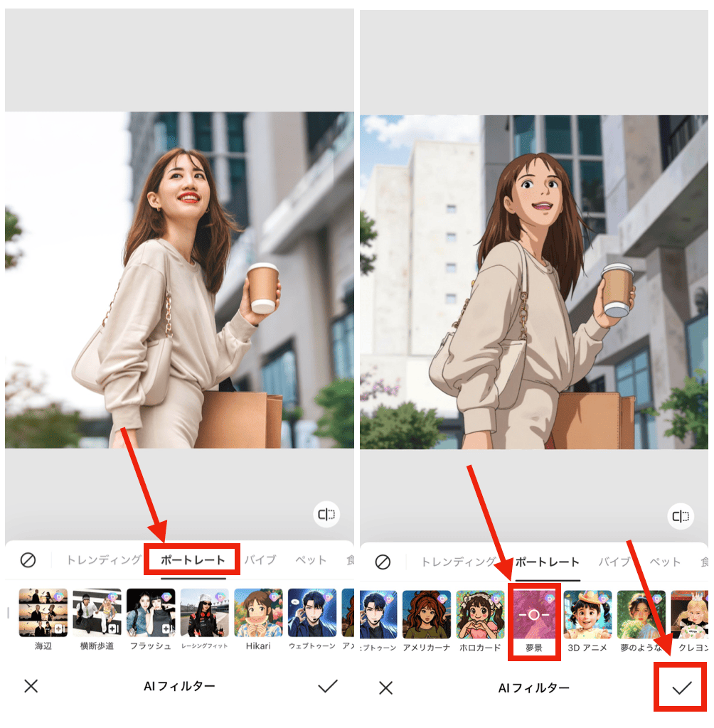Choose the 夢のような filter
This screenshot has height=728, width=714.
coord(640,616)
